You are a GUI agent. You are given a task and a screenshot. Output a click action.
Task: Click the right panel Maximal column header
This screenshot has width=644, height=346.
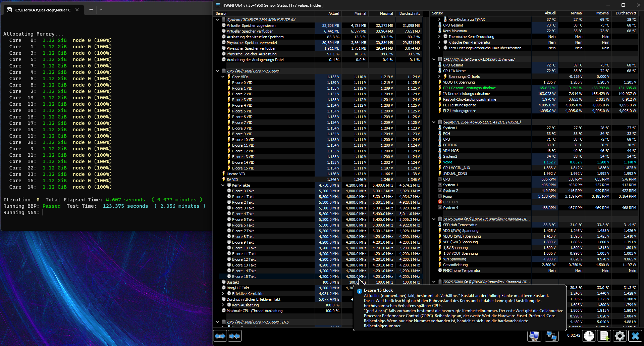[x=598, y=13]
